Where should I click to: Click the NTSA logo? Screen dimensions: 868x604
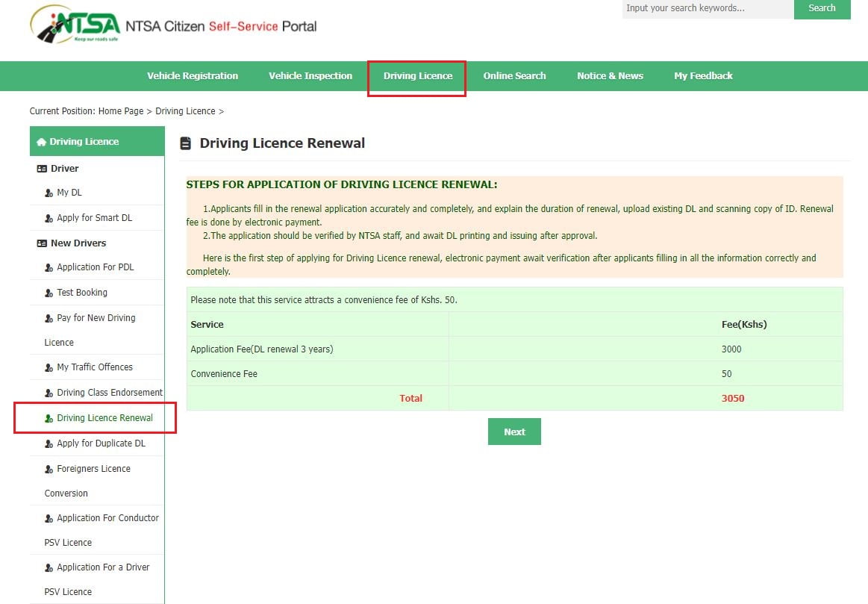(x=75, y=25)
